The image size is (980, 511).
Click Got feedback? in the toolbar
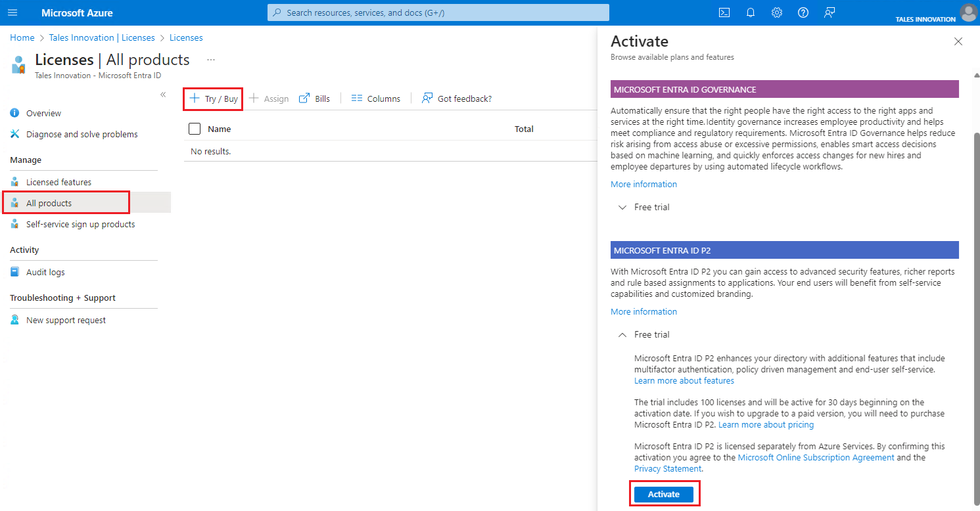coord(457,99)
